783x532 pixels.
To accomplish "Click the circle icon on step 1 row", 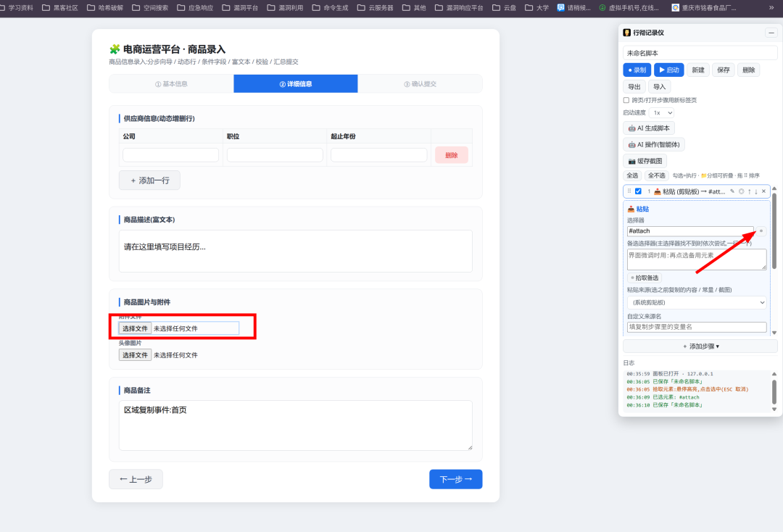I will [741, 191].
